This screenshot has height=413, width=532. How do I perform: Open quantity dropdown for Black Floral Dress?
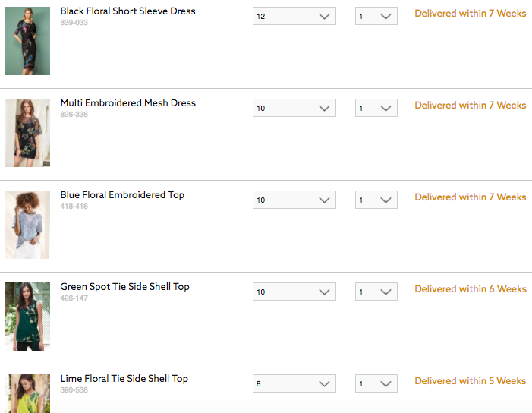(376, 16)
